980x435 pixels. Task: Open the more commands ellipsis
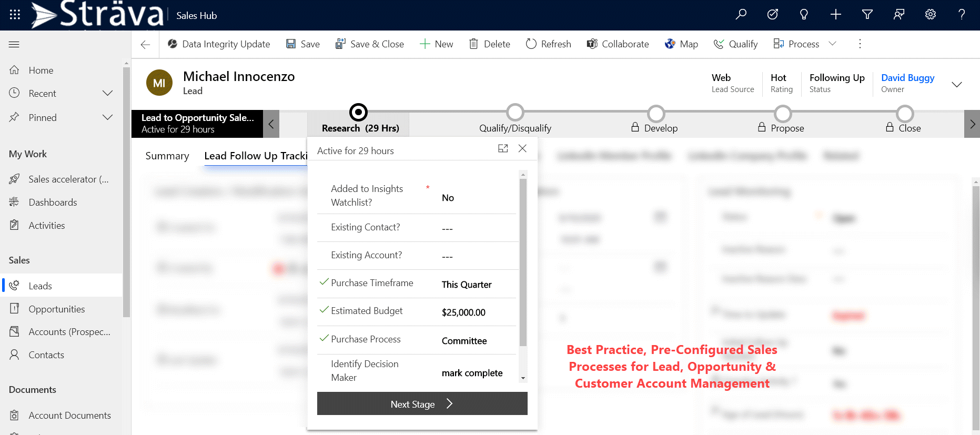tap(860, 44)
